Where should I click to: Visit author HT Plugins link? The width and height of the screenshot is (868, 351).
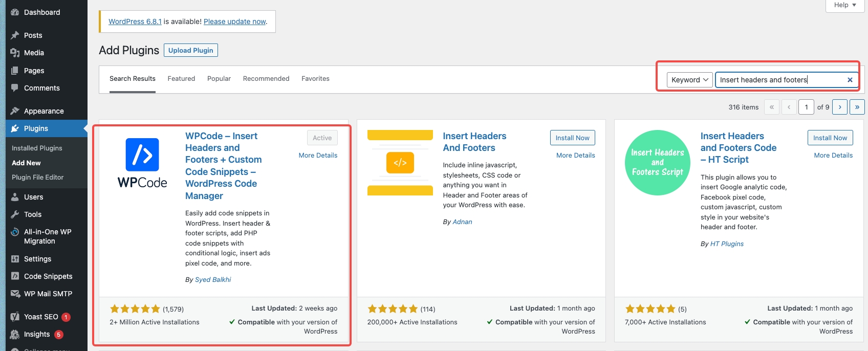[727, 244]
